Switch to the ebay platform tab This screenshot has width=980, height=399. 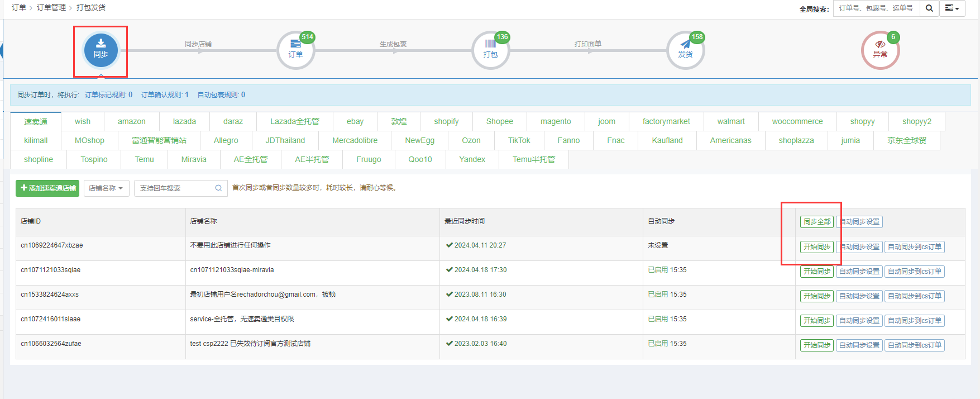pos(355,121)
